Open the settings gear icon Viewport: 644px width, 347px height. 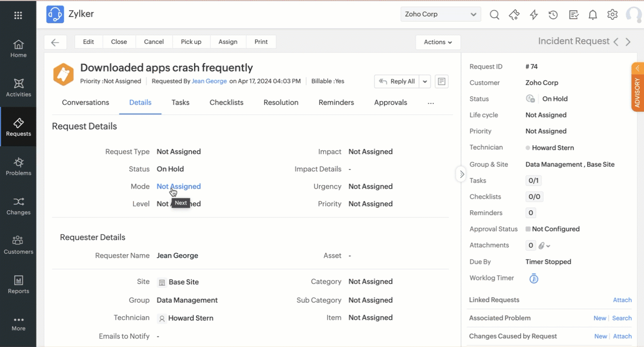pyautogui.click(x=612, y=15)
